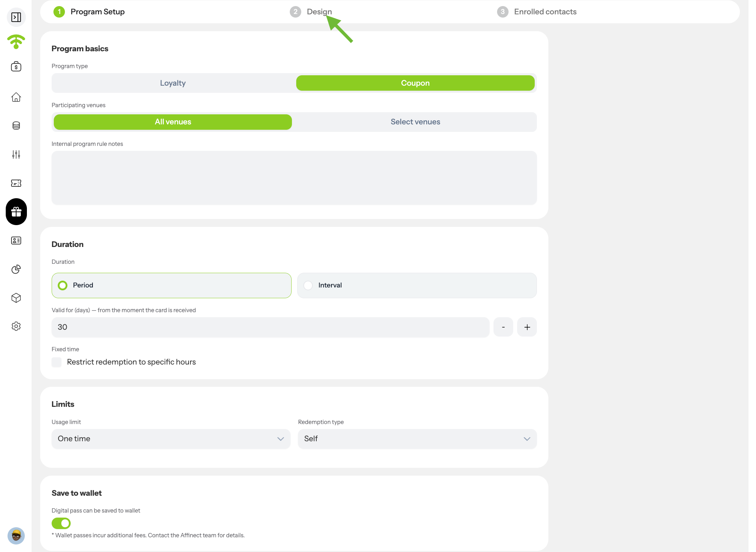Choose Loyalty program type
756x552 pixels.
173,83
